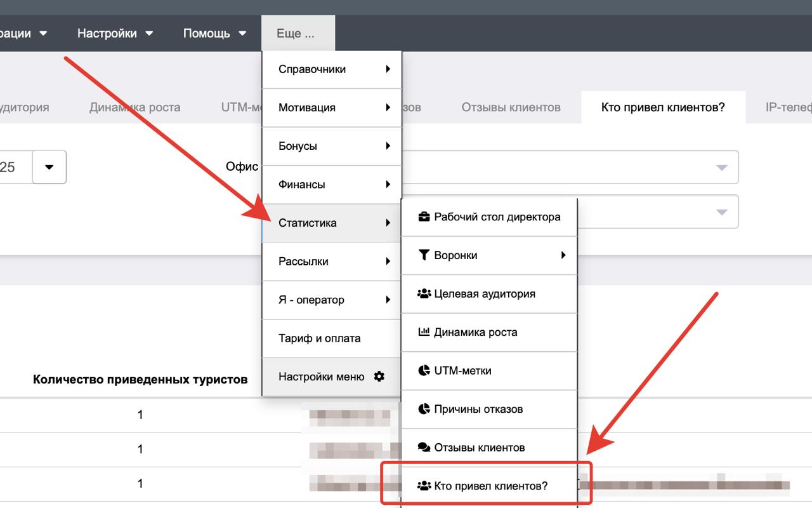
Task: Click the funnel icon next to Воронки
Action: pyautogui.click(x=424, y=255)
